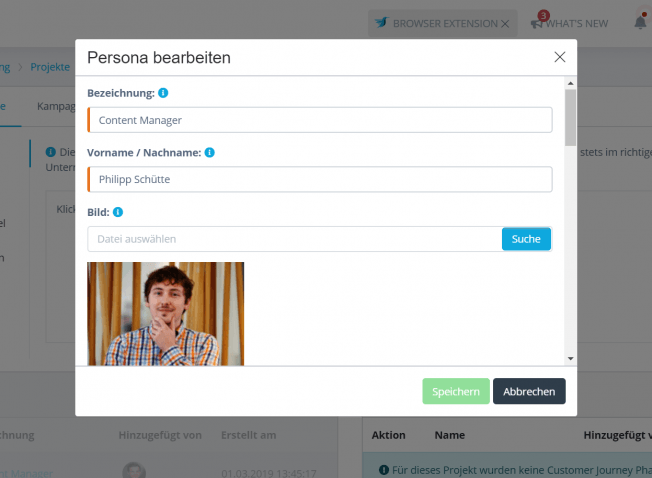Click the name field with Philipp Schütte
The image size is (652, 478).
(x=320, y=180)
